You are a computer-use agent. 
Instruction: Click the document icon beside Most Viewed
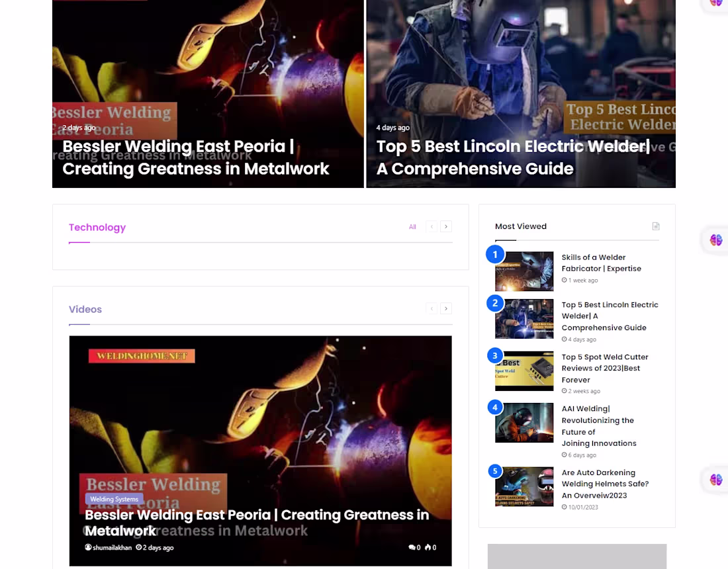click(x=655, y=226)
